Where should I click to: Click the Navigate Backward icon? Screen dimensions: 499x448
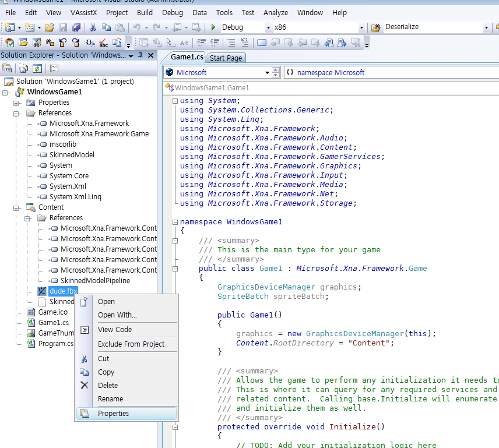pyautogui.click(x=177, y=27)
